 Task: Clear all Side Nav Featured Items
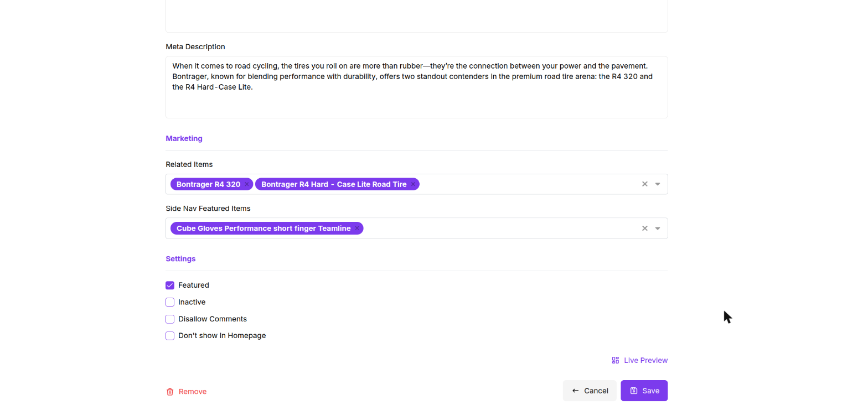tap(644, 229)
